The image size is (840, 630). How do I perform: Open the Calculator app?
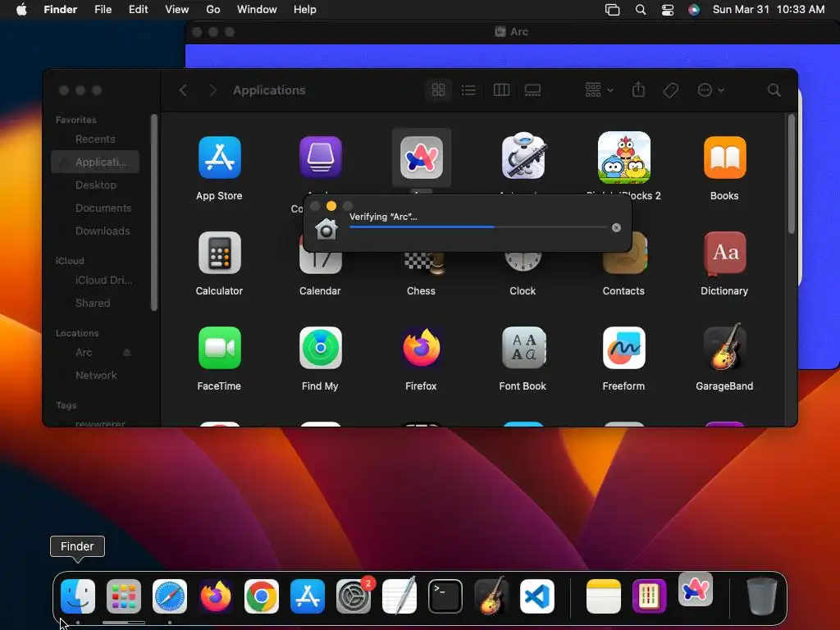coord(219,253)
